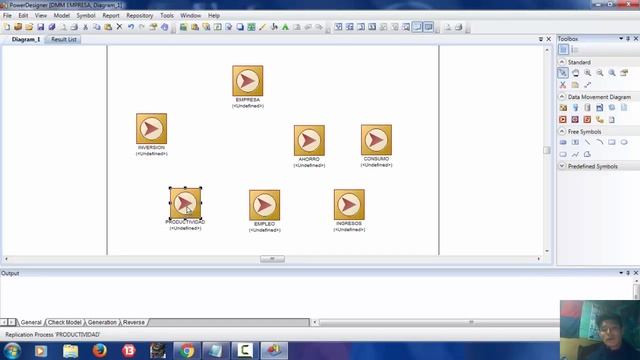
Task: Switch Toolbox to list view
Action: point(575,50)
